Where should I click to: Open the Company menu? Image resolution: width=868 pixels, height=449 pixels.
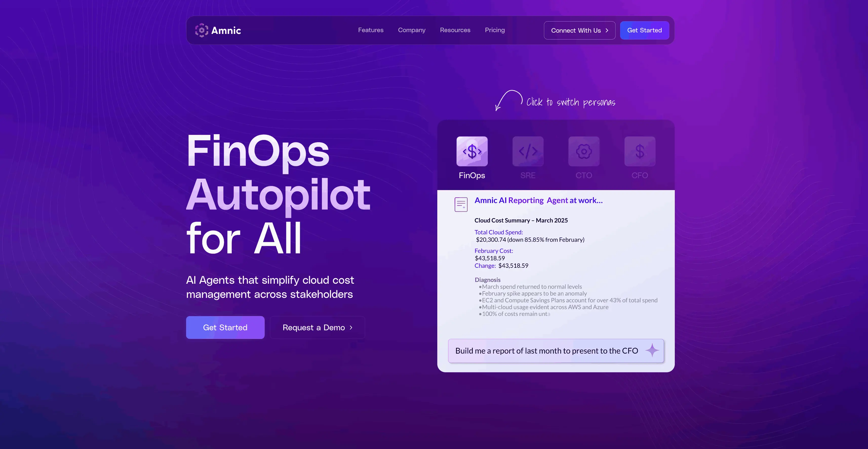click(411, 30)
